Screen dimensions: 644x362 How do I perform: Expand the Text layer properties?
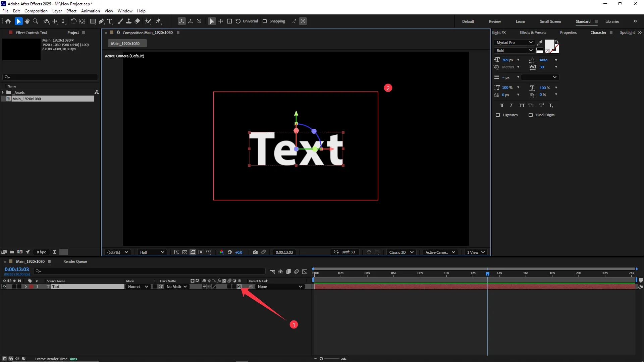[x=26, y=287]
